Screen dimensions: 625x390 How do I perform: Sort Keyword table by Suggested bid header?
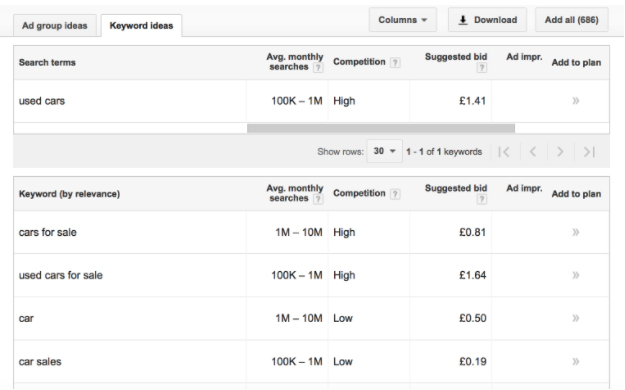tap(456, 188)
